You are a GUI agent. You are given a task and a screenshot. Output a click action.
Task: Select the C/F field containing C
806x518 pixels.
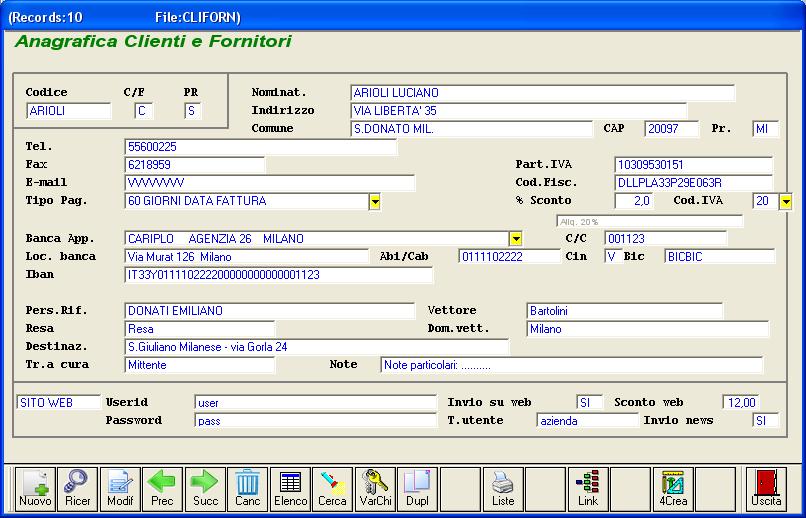coord(143,111)
